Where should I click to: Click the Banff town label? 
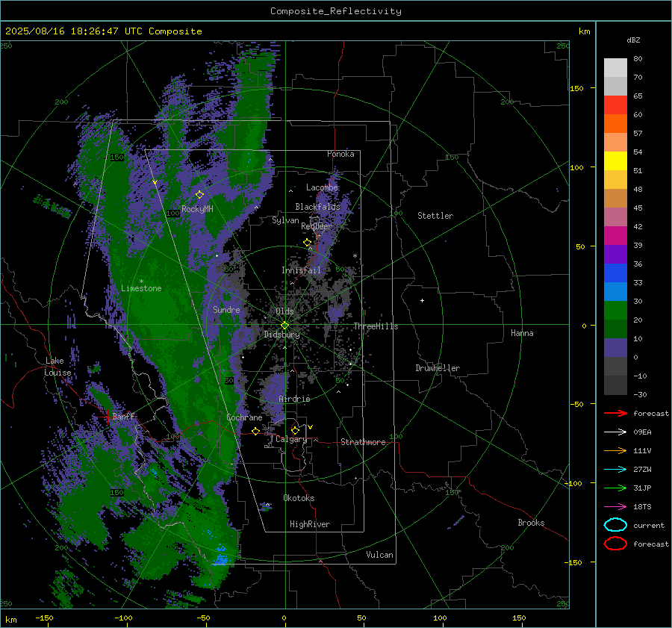(123, 416)
